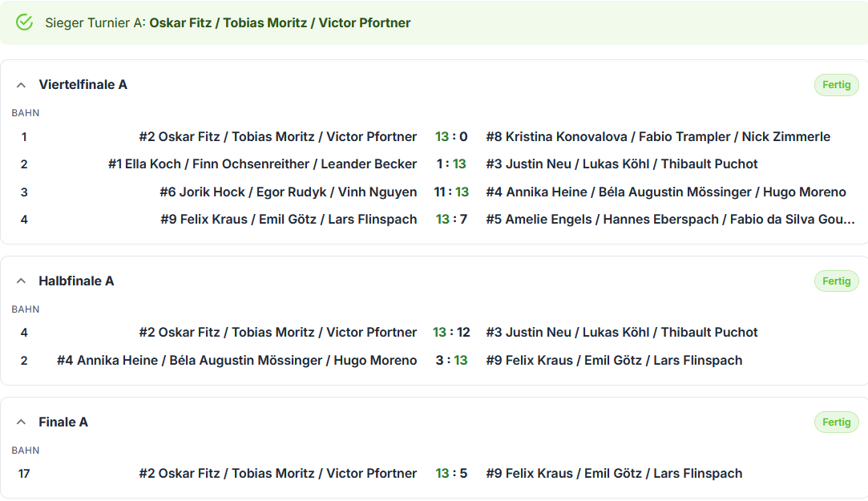Click the Fertig badge for Halbfinale A

click(836, 281)
